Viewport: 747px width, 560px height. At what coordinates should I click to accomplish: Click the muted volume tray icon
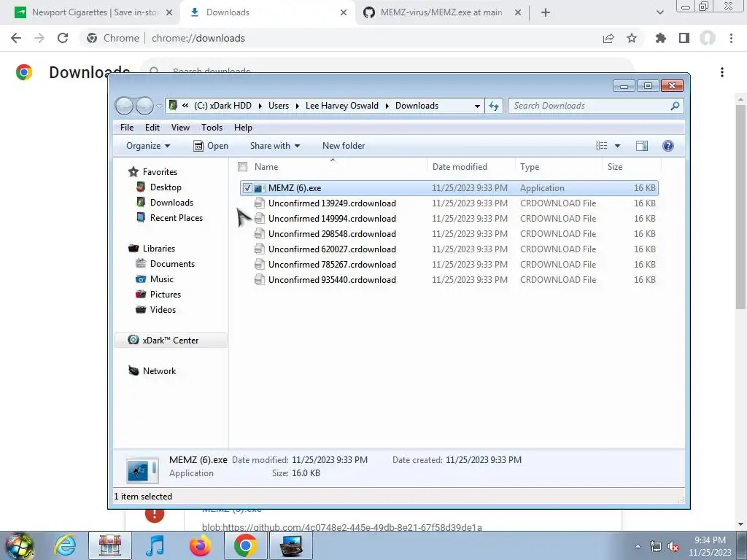click(673, 547)
